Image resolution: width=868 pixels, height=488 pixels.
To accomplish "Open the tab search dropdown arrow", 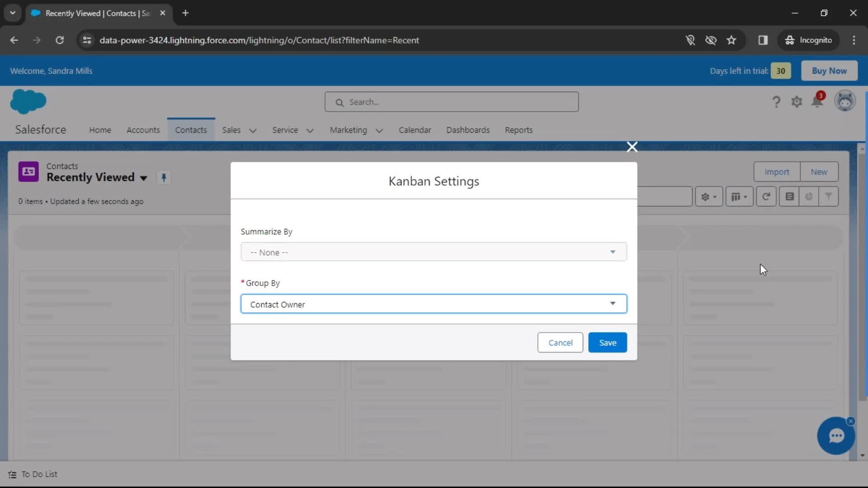I will (13, 13).
